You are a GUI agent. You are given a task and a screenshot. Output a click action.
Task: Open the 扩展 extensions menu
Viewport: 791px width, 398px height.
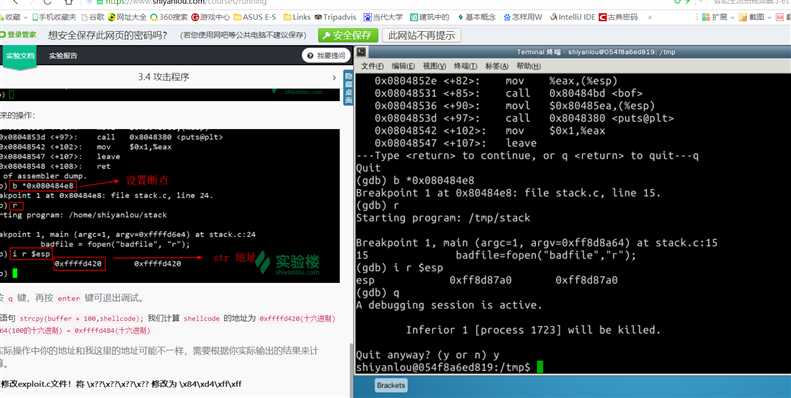point(714,17)
